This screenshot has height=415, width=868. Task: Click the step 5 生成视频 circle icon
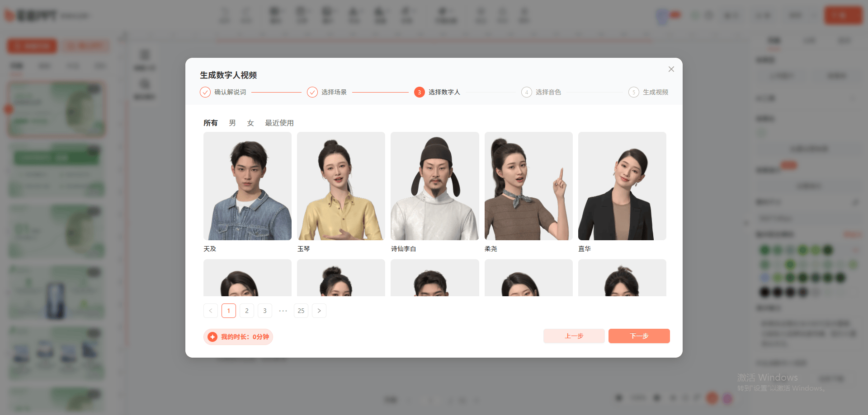tap(633, 92)
